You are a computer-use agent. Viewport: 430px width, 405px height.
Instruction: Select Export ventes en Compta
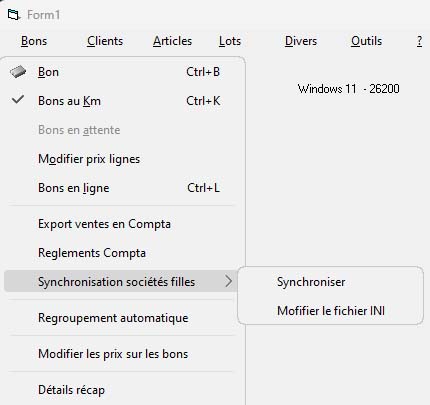point(120,224)
